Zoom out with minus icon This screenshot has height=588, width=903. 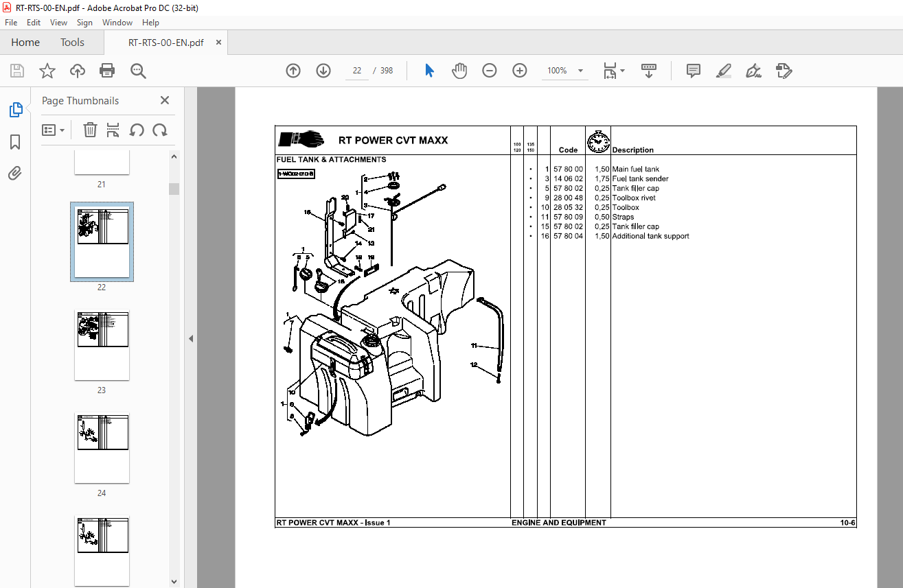tap(490, 71)
